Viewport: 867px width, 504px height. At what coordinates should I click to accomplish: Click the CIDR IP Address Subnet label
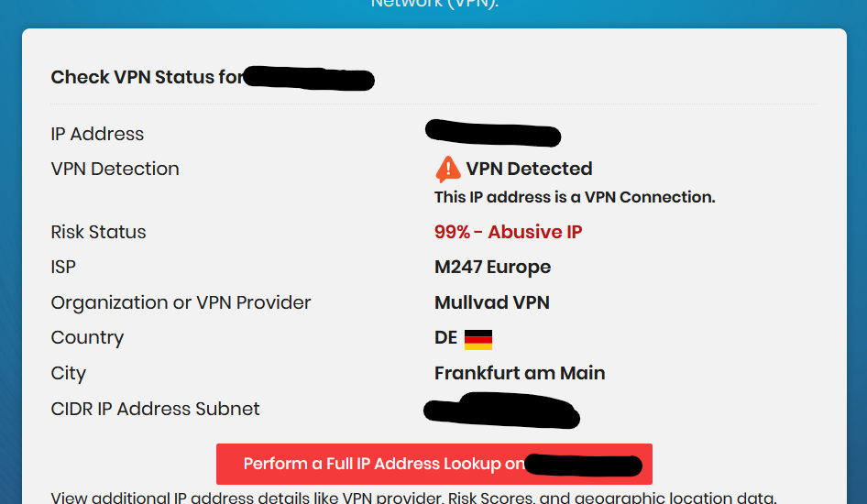point(155,409)
